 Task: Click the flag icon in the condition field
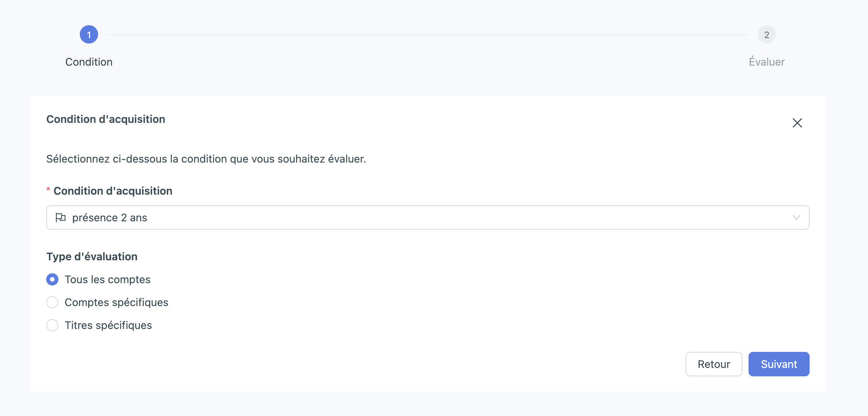[61, 218]
